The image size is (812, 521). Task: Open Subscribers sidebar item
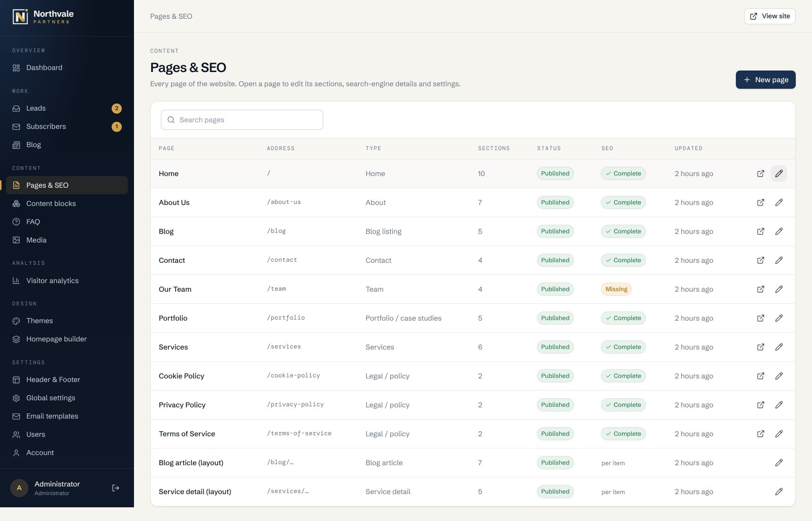[x=67, y=126]
